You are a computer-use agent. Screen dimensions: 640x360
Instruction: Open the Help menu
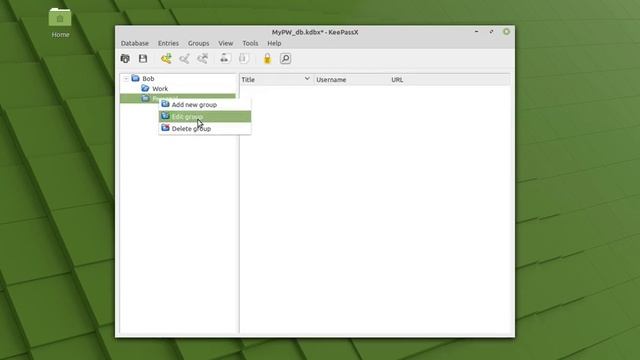point(274,43)
